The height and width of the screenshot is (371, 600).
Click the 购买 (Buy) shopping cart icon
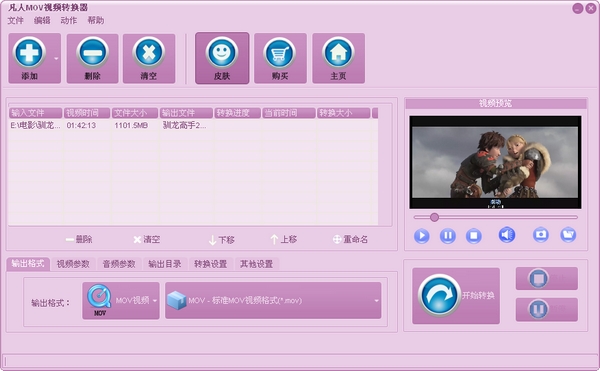[280, 52]
